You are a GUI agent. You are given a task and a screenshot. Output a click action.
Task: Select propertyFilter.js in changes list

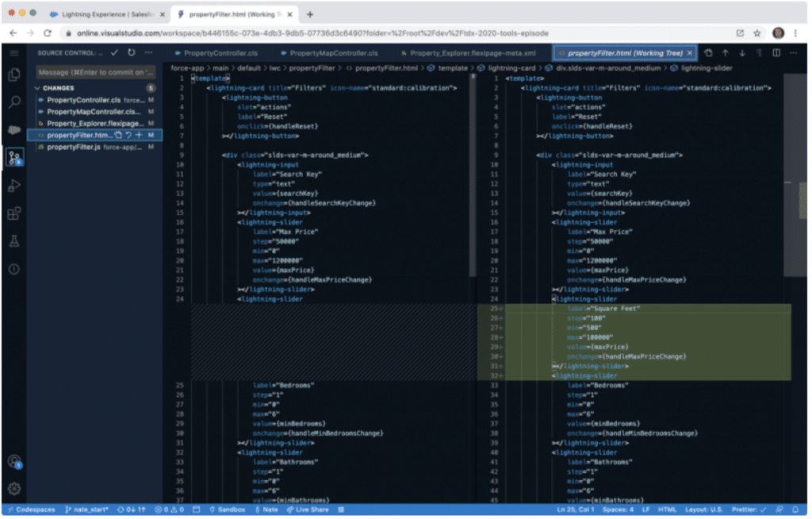pyautogui.click(x=96, y=148)
